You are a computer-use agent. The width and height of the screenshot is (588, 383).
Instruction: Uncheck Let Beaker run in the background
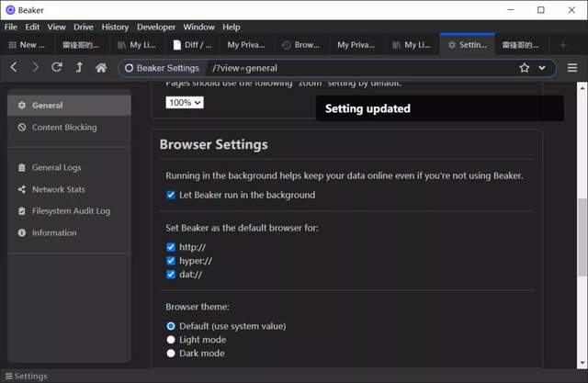point(171,195)
